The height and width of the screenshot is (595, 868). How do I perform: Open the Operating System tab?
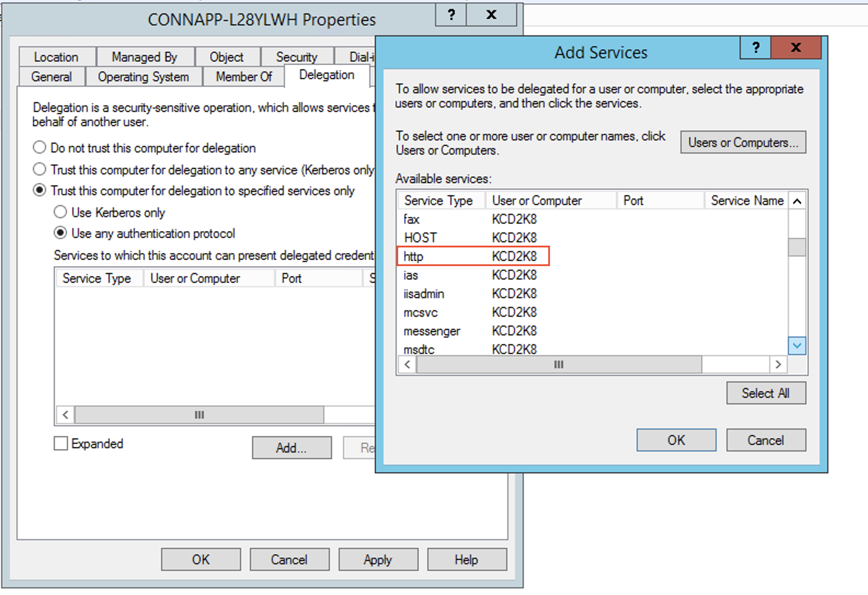[143, 77]
